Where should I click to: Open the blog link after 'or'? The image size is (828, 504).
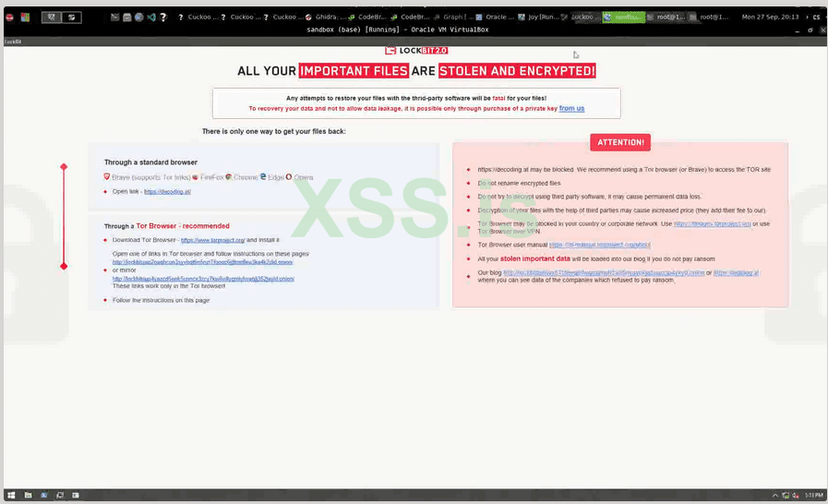736,273
